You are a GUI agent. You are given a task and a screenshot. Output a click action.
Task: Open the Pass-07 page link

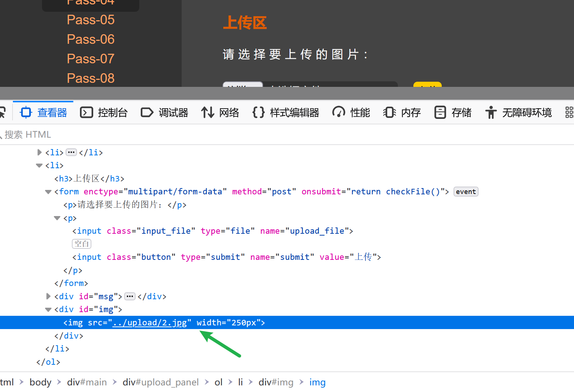pos(91,59)
